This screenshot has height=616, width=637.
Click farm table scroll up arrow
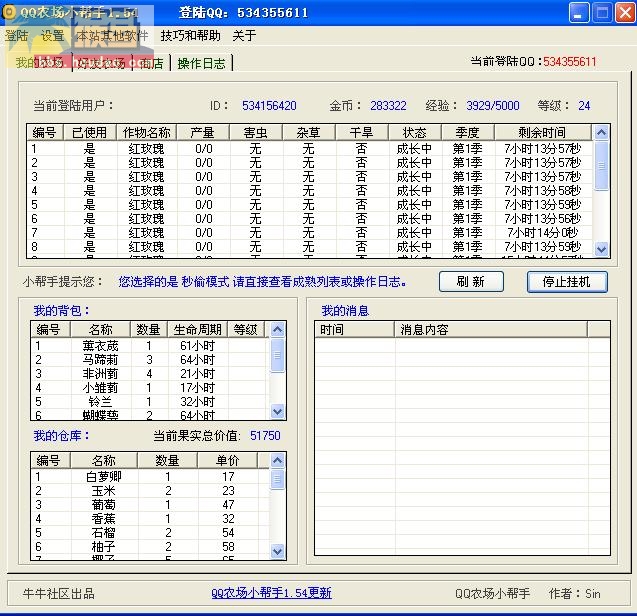(x=602, y=132)
